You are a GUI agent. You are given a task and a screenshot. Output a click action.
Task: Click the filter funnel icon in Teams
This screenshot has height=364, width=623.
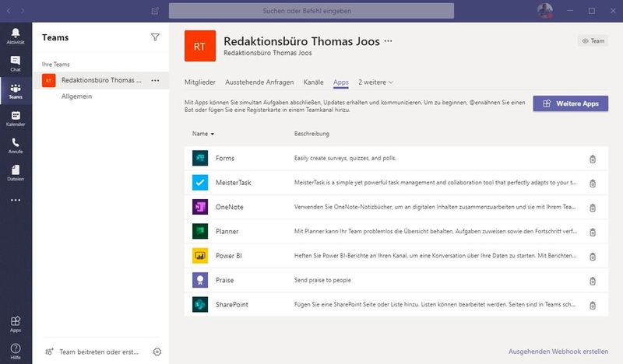155,37
